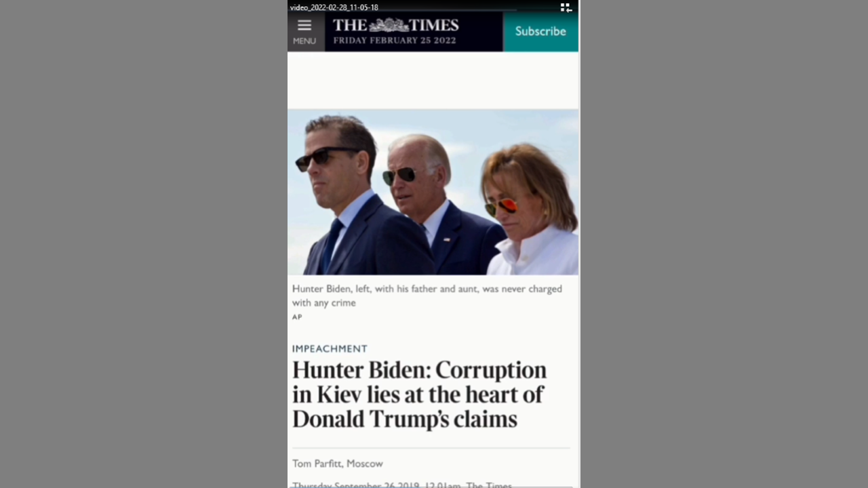Click the exit picture-in-picture icon in the top corner
Screen dimensions: 868x488
point(566,7)
